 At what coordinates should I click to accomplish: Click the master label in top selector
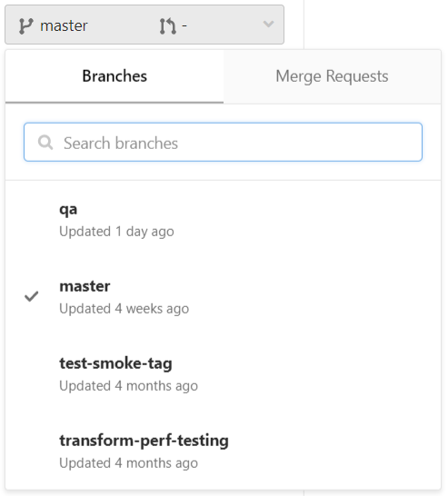[64, 26]
